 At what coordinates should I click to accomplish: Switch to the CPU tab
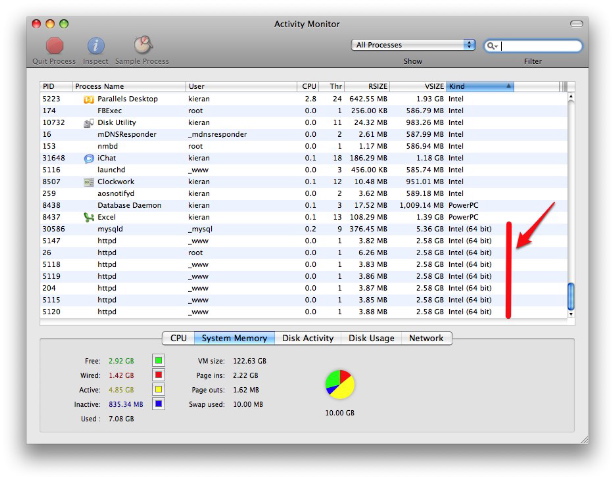(178, 338)
